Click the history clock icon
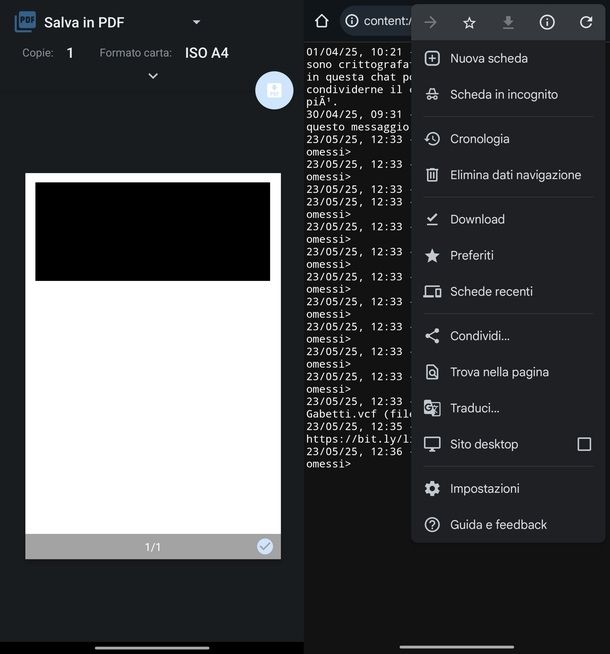610x654 pixels. pos(432,139)
